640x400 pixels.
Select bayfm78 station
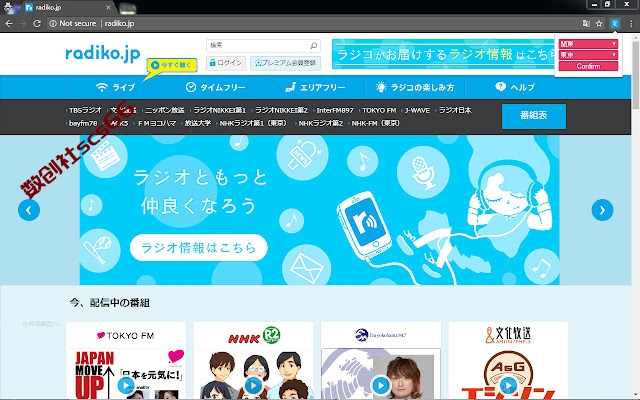(x=83, y=123)
